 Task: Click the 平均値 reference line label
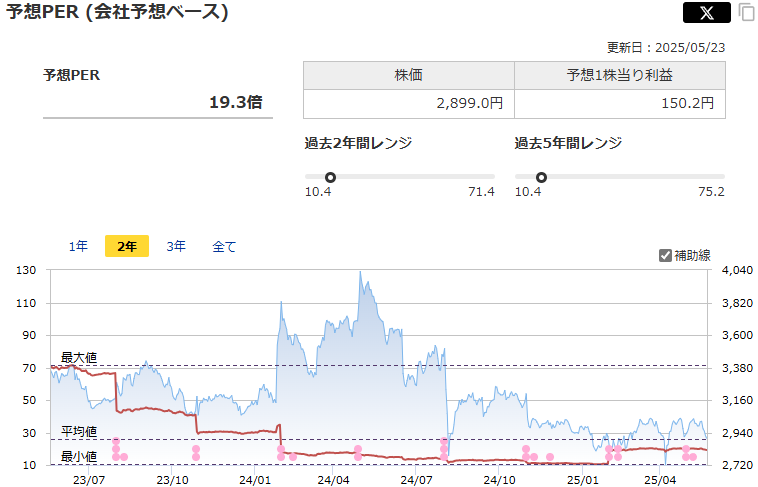[x=78, y=432]
